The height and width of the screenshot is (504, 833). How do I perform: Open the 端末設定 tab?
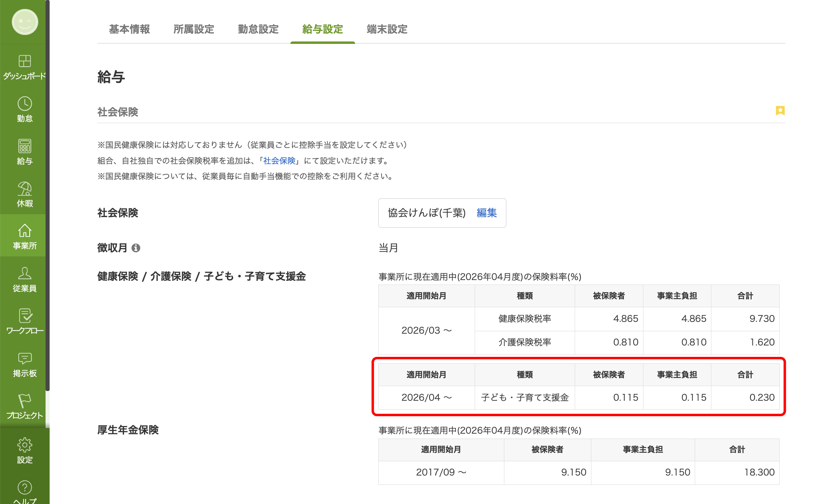(x=387, y=29)
